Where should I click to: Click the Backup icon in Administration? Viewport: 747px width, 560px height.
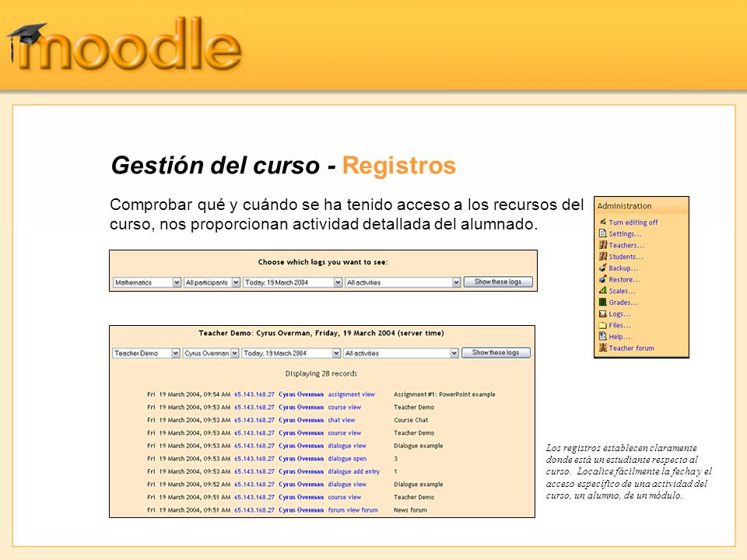(602, 268)
